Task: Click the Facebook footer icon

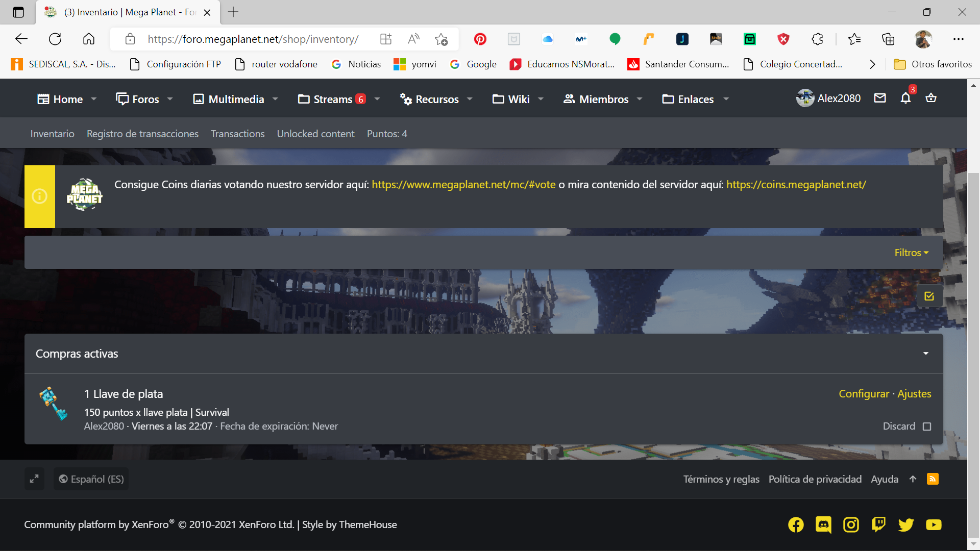Action: click(796, 524)
